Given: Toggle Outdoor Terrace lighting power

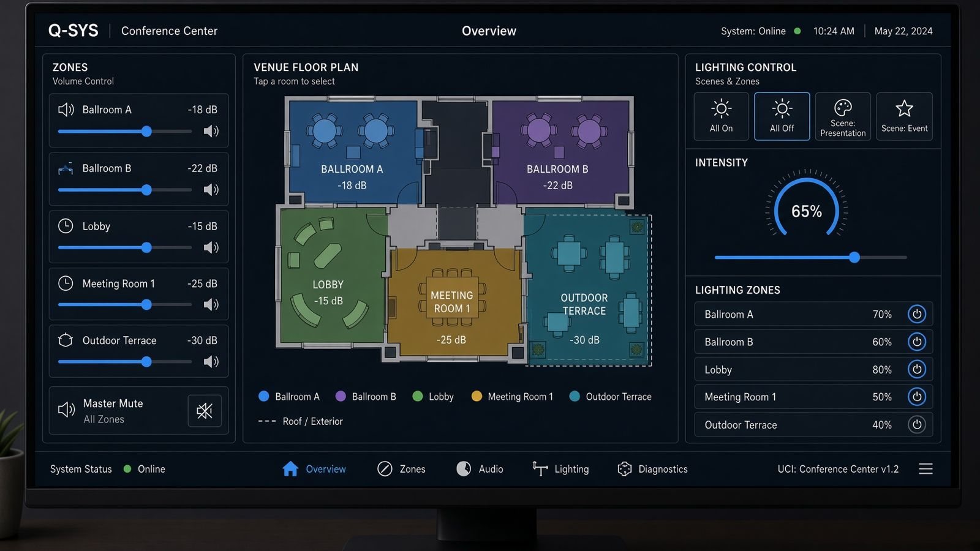Looking at the screenshot, I should [917, 424].
